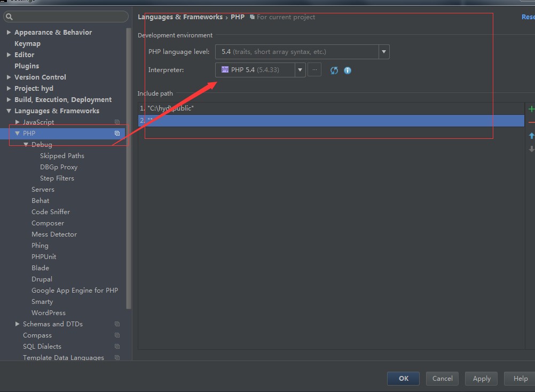Click the red minus to remove include path

531,123
